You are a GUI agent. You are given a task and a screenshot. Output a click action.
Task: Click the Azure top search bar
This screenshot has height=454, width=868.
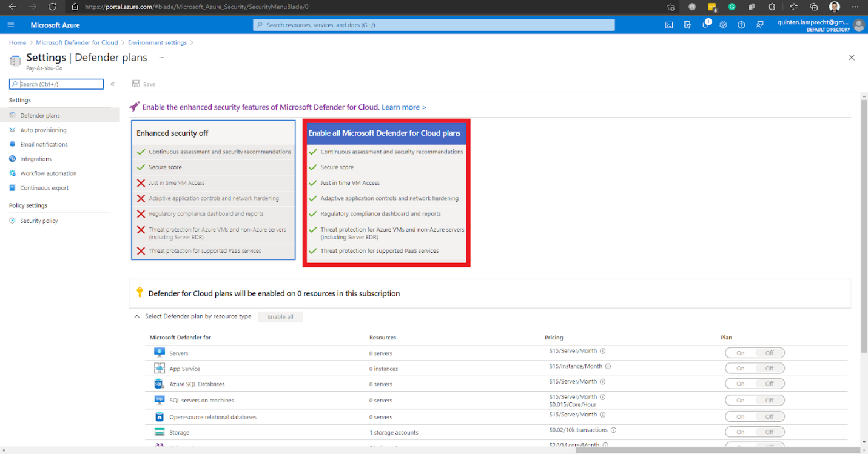coord(434,25)
